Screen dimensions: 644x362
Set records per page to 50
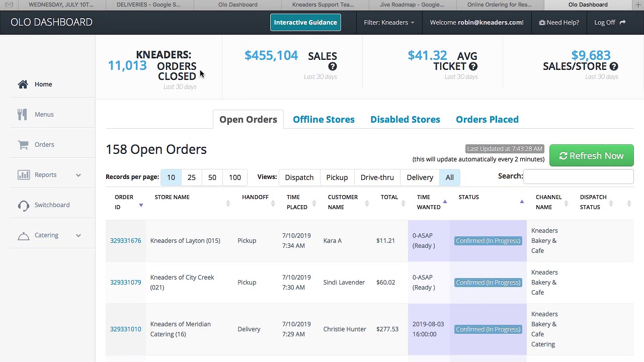[x=212, y=177]
